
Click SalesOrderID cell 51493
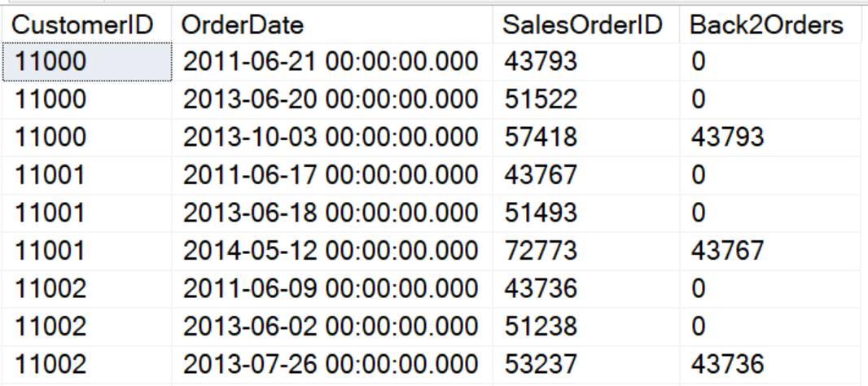(586, 213)
